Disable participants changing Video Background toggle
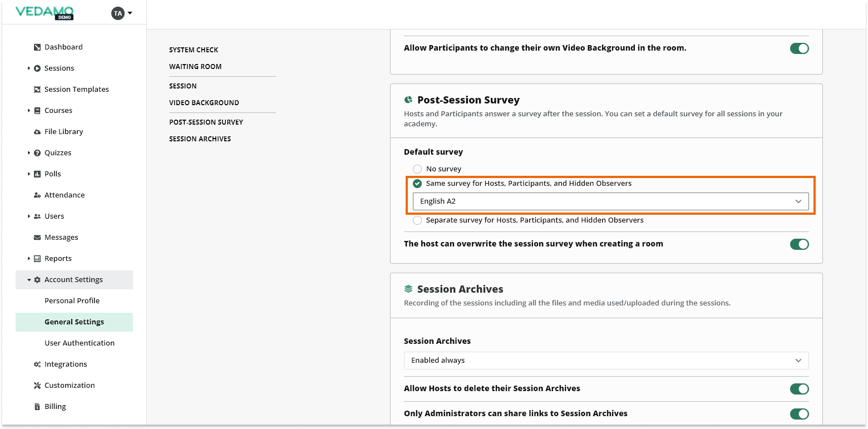 click(799, 48)
